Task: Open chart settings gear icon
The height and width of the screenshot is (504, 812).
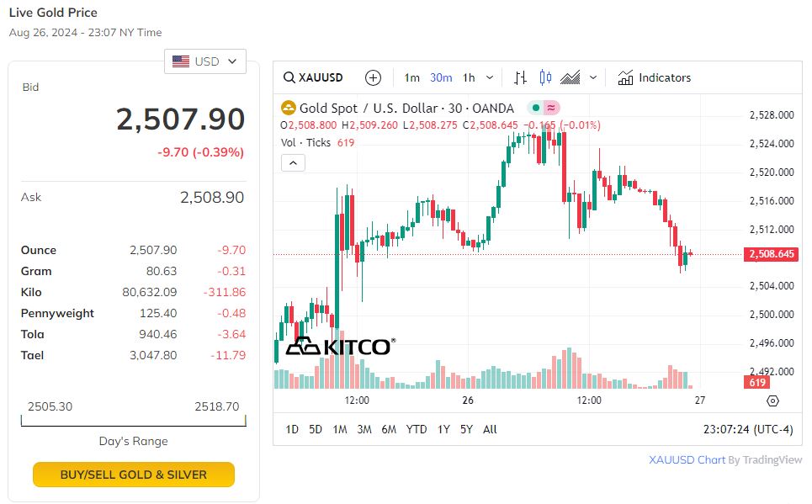Action: (773, 401)
